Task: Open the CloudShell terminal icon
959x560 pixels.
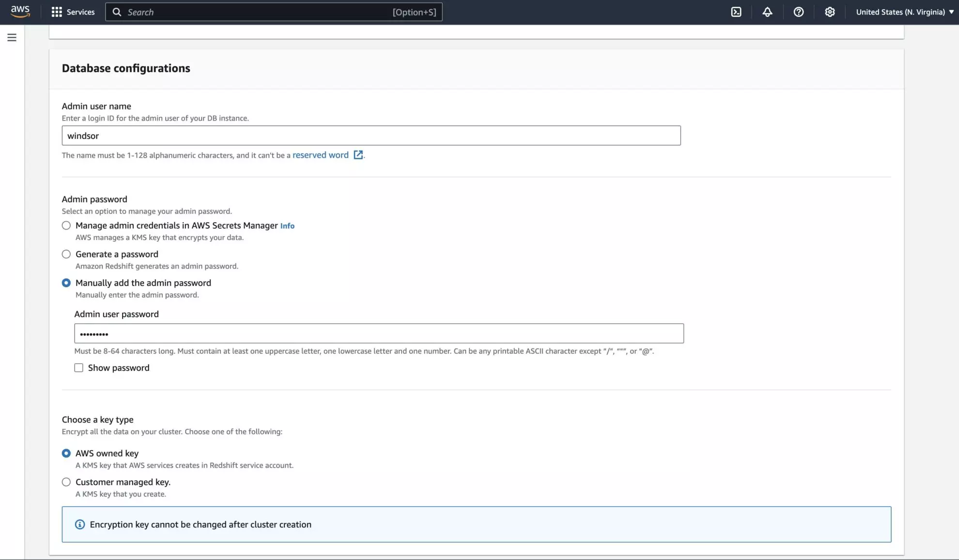Action: (x=736, y=12)
